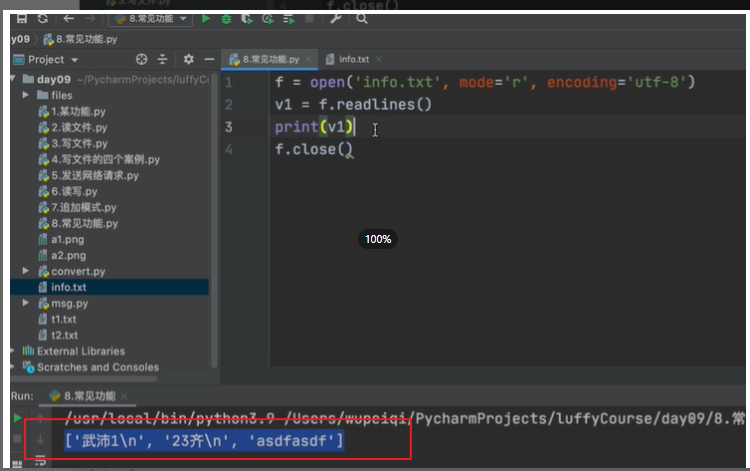Hide the Project panel with minus icon
This screenshot has height=471, width=750.
(210, 59)
